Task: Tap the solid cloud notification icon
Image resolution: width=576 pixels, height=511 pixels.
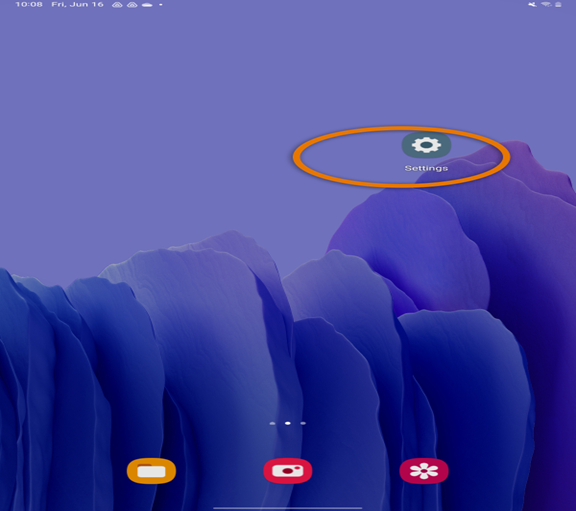Action: tap(147, 5)
